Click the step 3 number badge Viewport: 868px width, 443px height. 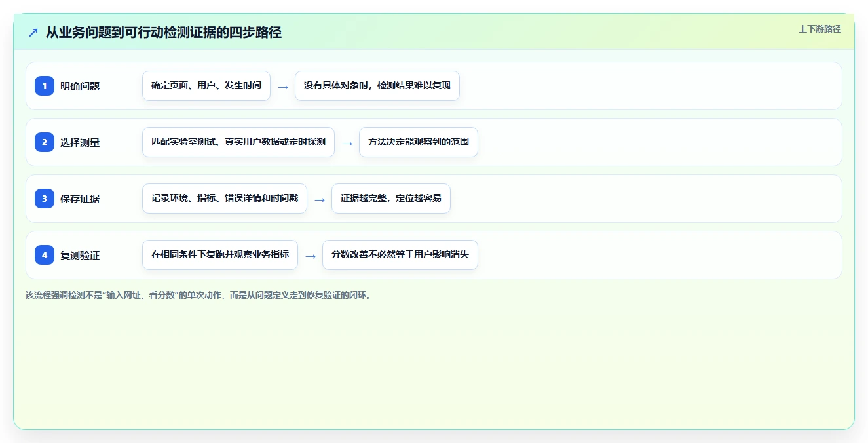coord(45,199)
